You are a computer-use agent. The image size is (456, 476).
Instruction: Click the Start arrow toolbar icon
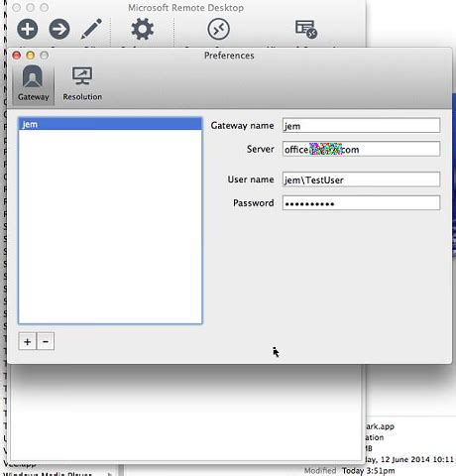(59, 29)
